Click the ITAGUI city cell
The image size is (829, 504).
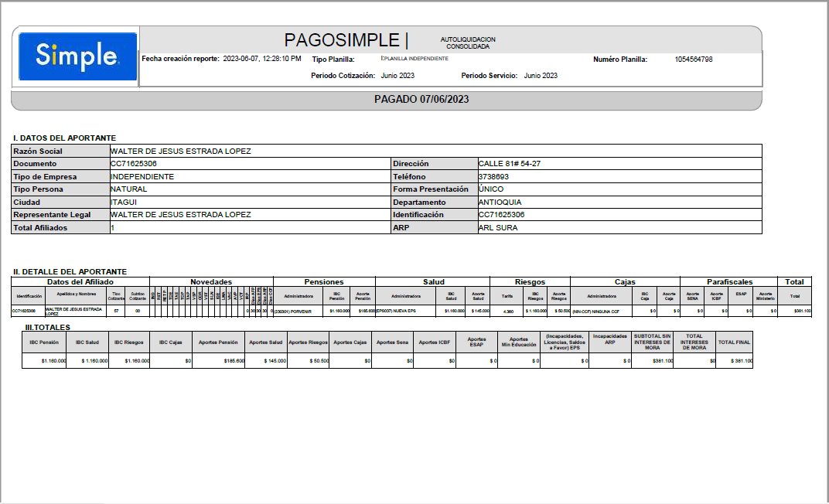coord(123,202)
